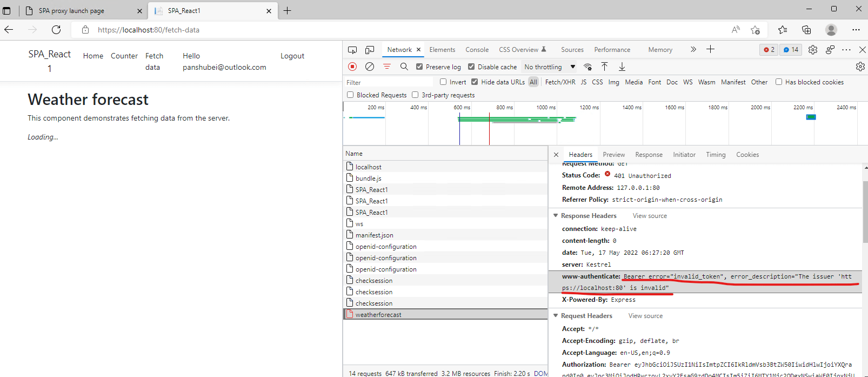The width and height of the screenshot is (868, 377).
Task: Reload the page with Refresh icon
Action: 56,30
